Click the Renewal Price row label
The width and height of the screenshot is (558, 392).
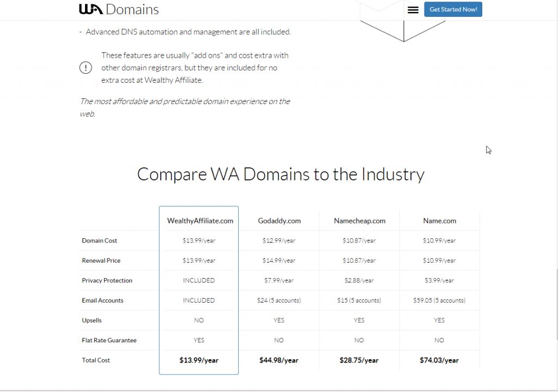point(101,261)
